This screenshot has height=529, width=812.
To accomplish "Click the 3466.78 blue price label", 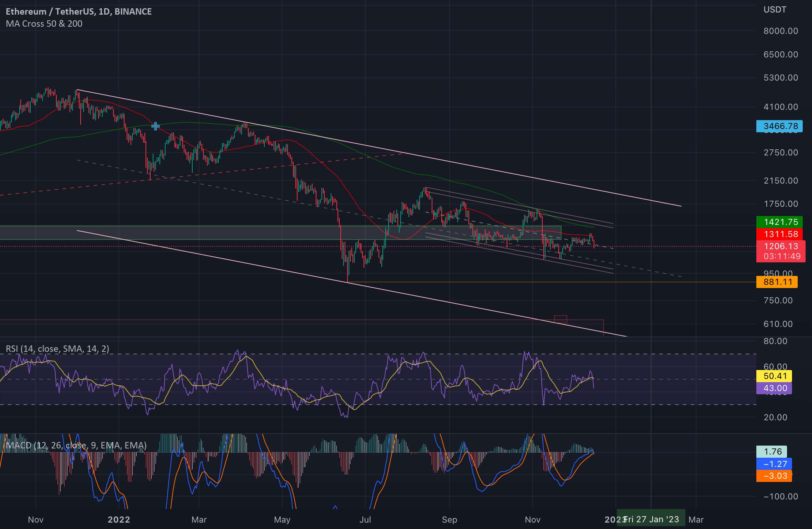I will click(x=779, y=126).
